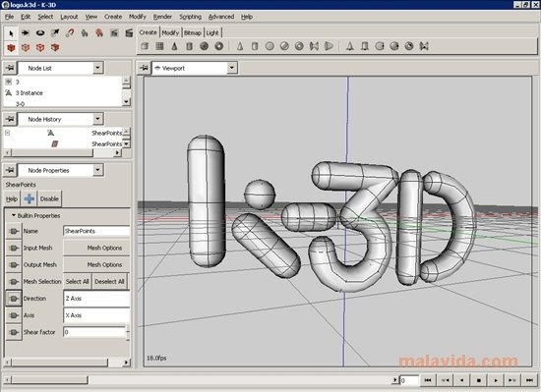Screen dimensions: 541x392
Task: Open the Node List panel dropdown
Action: [x=97, y=68]
